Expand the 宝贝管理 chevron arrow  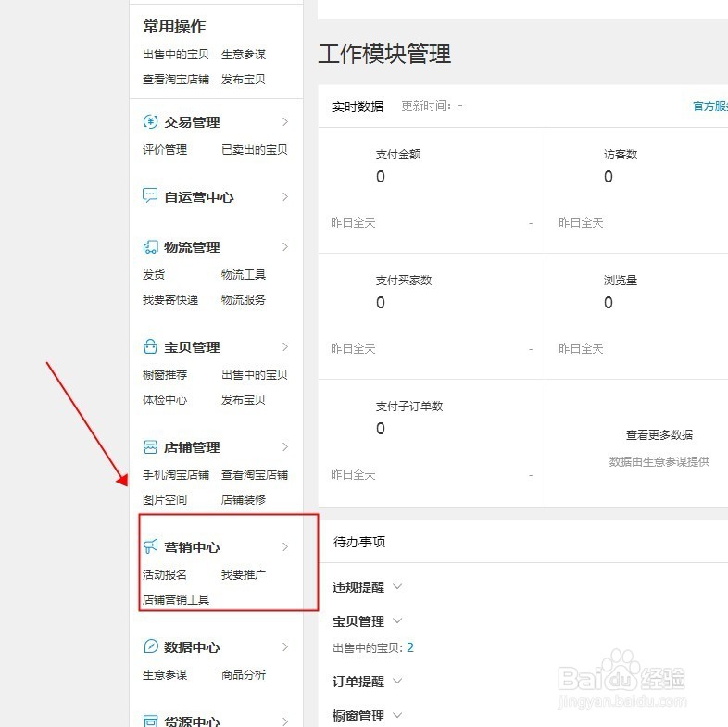pyautogui.click(x=285, y=346)
